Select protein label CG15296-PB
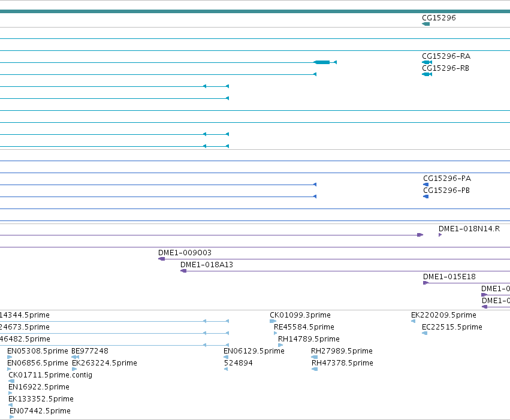Viewport: 510px width, 420px height. (x=446, y=191)
